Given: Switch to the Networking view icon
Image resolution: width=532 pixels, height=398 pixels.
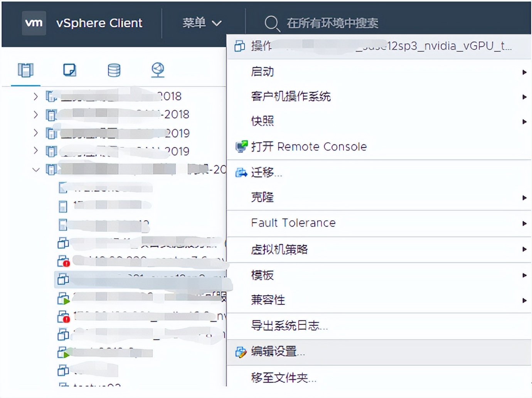Looking at the screenshot, I should pos(158,70).
